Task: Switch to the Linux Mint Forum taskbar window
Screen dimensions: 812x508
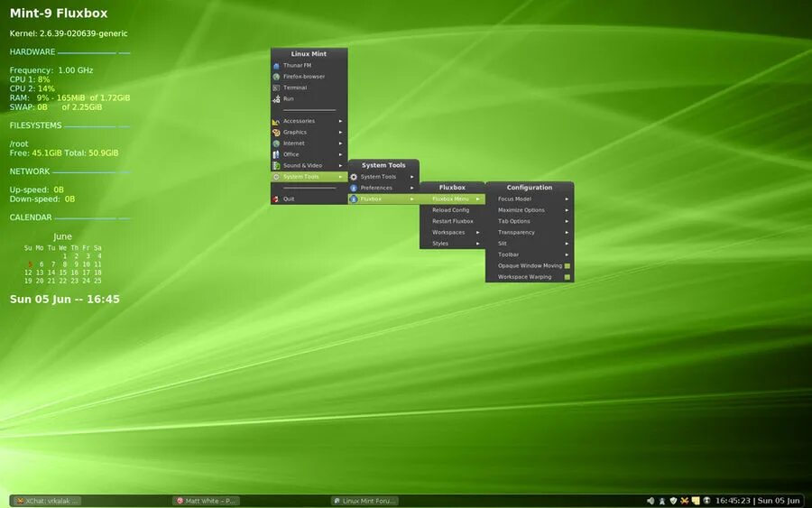Action: tap(365, 501)
